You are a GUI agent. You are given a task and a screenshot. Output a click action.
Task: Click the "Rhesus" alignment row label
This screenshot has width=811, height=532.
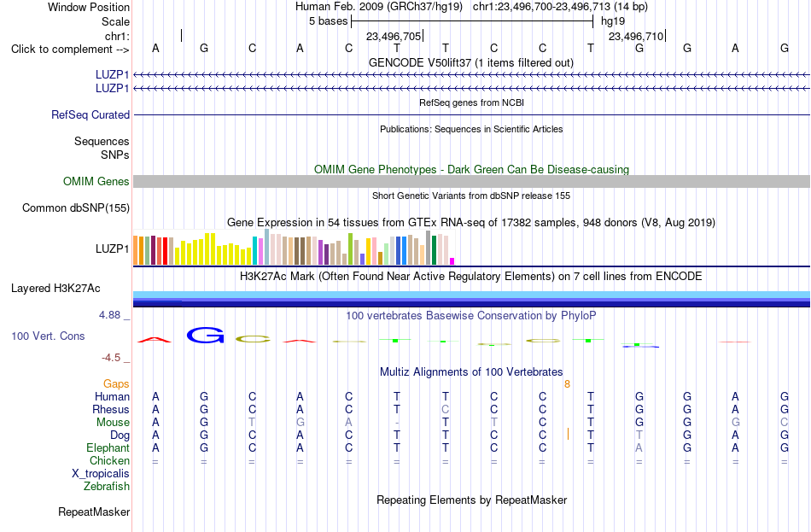tap(111, 409)
